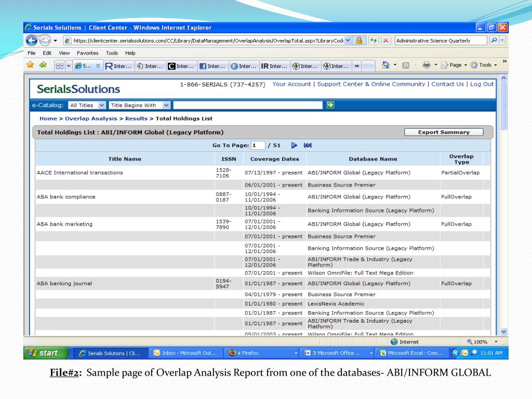Click the ABA banking journal title
The height and width of the screenshot is (399, 532).
(64, 283)
